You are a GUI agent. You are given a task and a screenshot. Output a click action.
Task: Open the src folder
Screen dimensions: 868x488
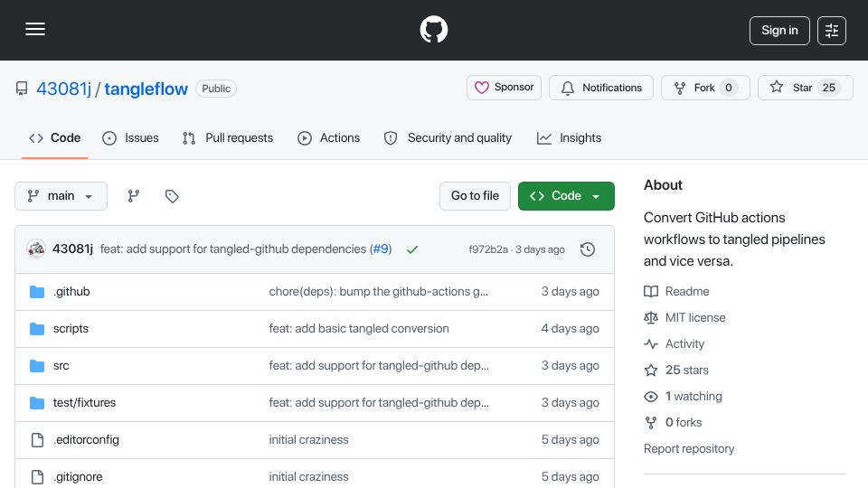[61, 366]
